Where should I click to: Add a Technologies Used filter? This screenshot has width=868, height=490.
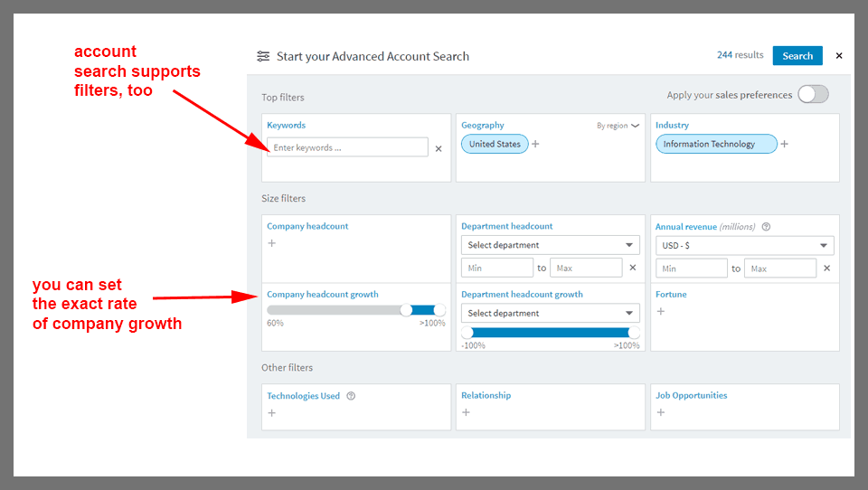click(x=272, y=412)
